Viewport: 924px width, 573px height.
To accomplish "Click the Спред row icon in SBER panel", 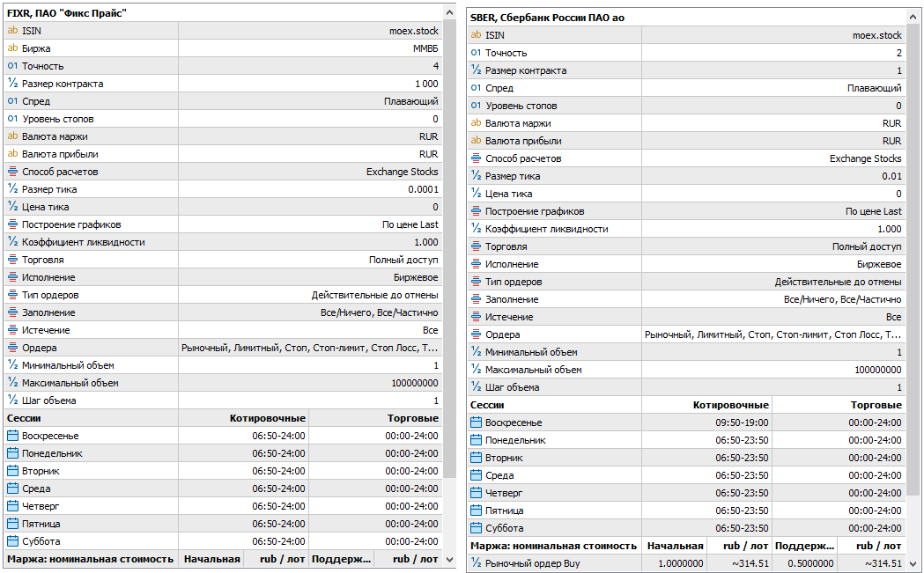I will pyautogui.click(x=476, y=88).
